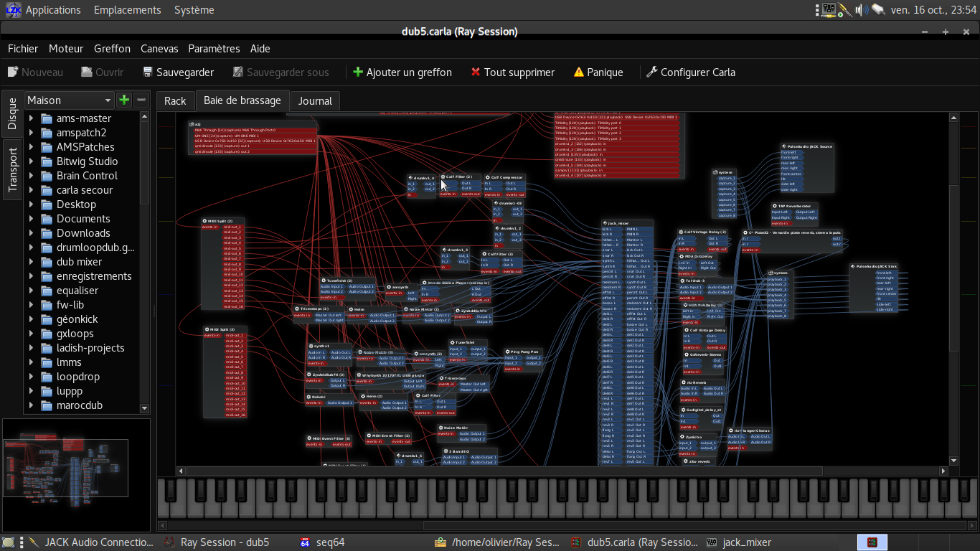
Task: Hit the Panique warning icon
Action: pos(579,72)
